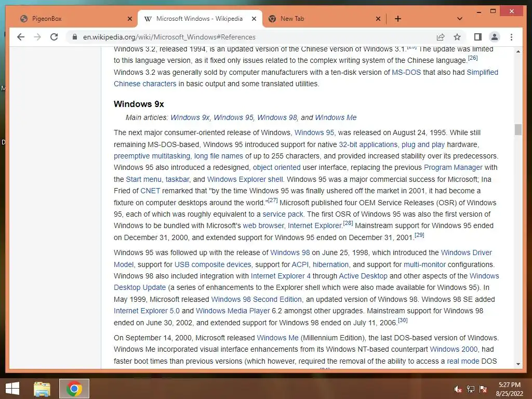Open the multi-monitor link
Screen dimensions: 532x399
point(424,264)
